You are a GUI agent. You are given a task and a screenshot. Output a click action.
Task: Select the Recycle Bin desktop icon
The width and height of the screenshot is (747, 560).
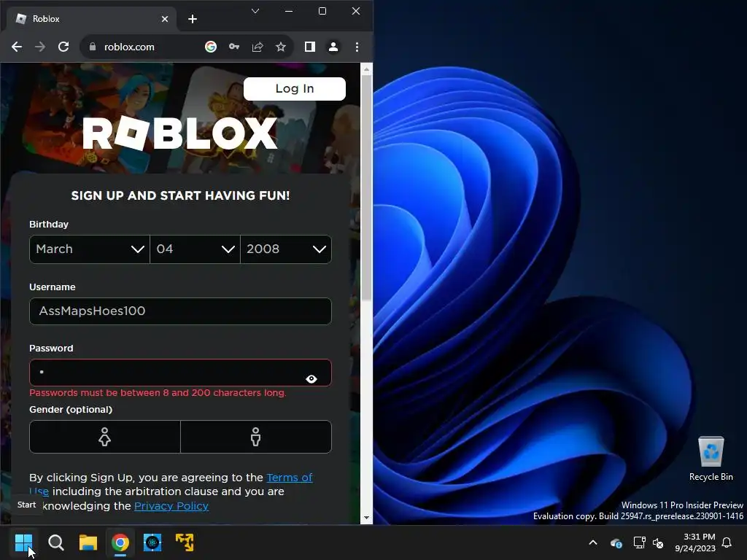tap(711, 459)
